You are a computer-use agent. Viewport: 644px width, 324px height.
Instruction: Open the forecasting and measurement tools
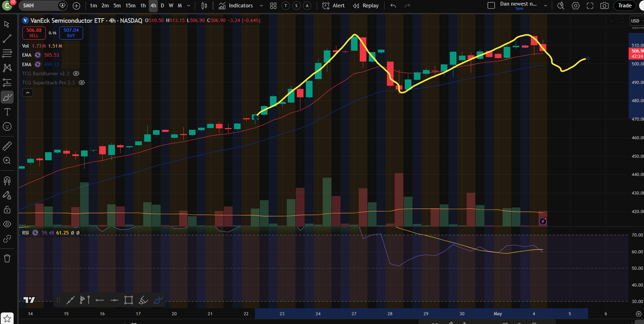click(x=7, y=82)
